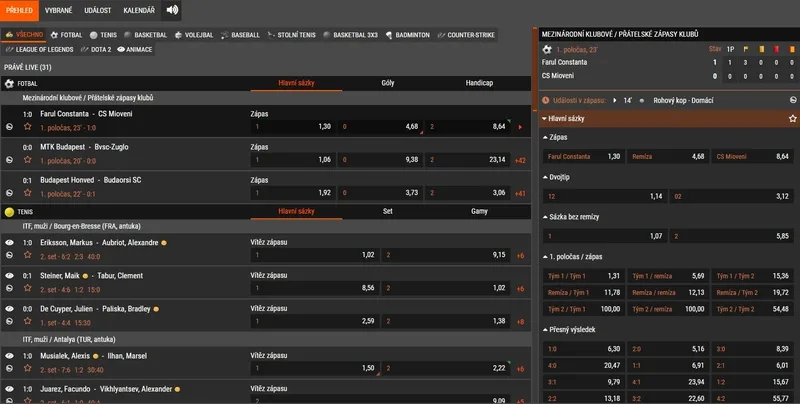Mute sound with the speaker icon
The image size is (800, 404).
(x=172, y=11)
